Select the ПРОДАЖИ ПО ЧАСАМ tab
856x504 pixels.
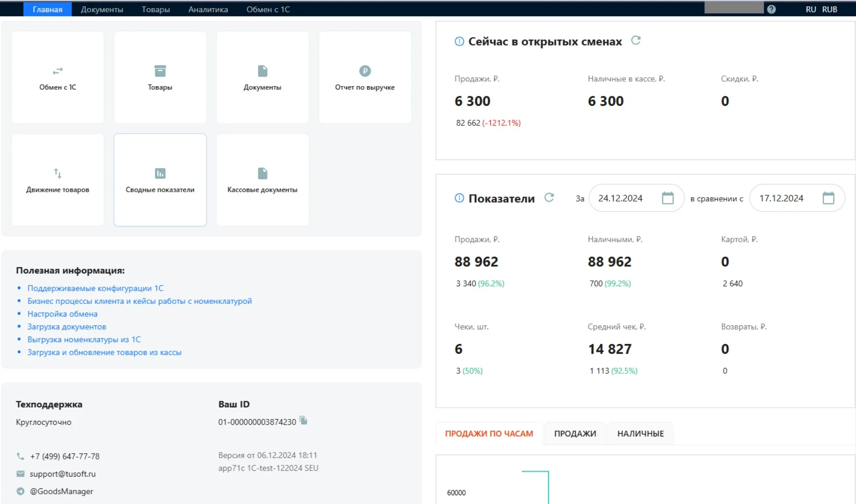click(489, 434)
